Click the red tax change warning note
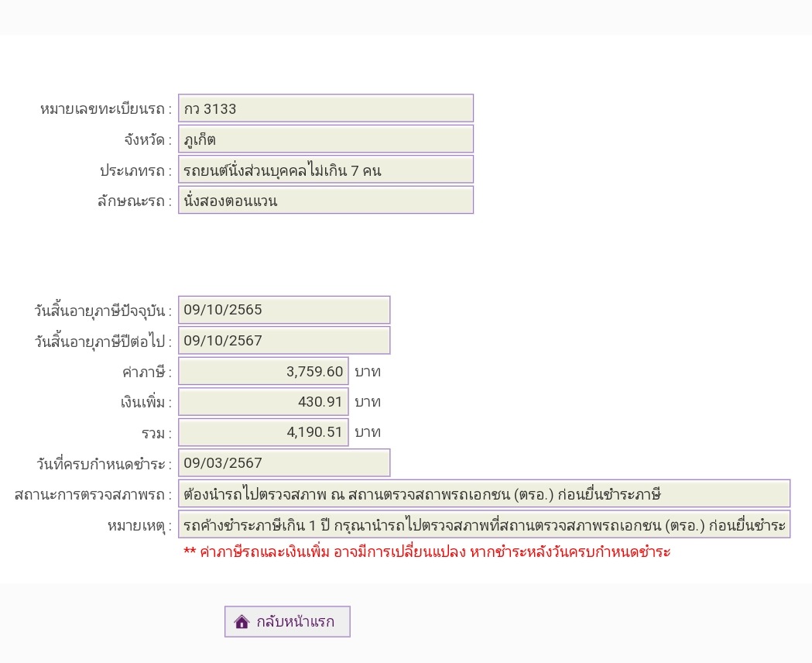The width and height of the screenshot is (812, 663). 427,552
